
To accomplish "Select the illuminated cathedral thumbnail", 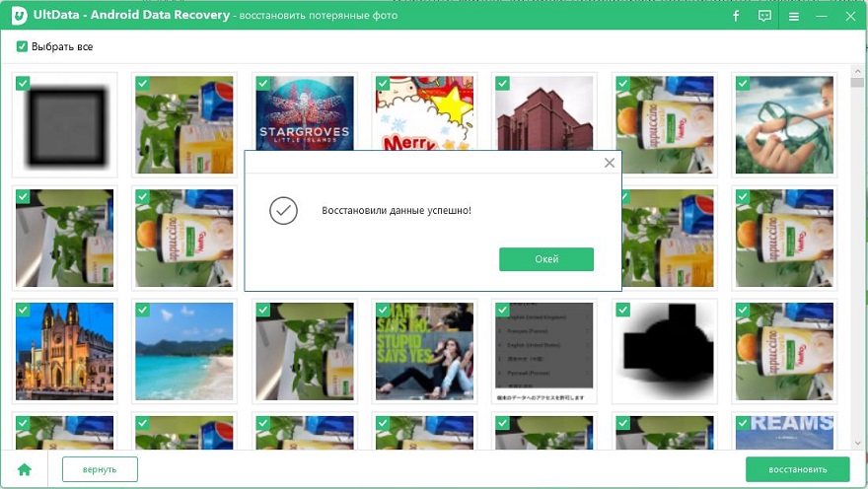I will [65, 351].
